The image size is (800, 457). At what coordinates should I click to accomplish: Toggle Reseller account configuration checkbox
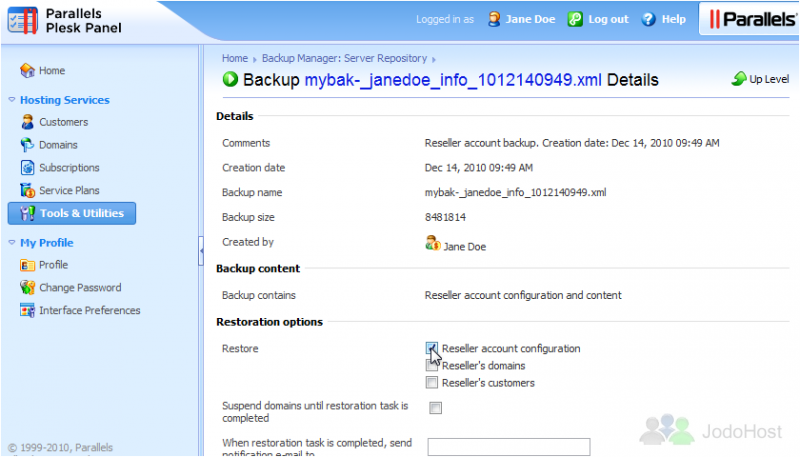[432, 348]
